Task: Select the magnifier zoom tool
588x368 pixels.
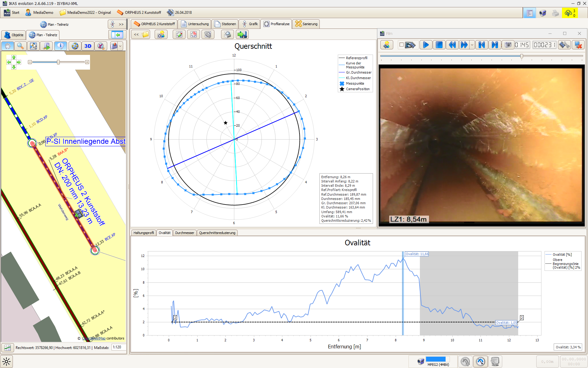Action: (x=21, y=46)
